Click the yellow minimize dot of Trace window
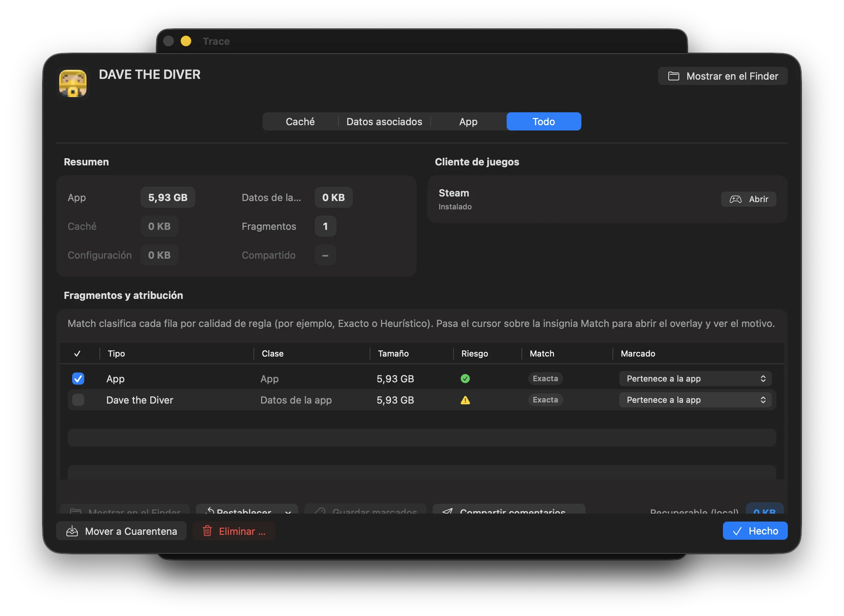The height and width of the screenshot is (616, 844). coord(186,41)
